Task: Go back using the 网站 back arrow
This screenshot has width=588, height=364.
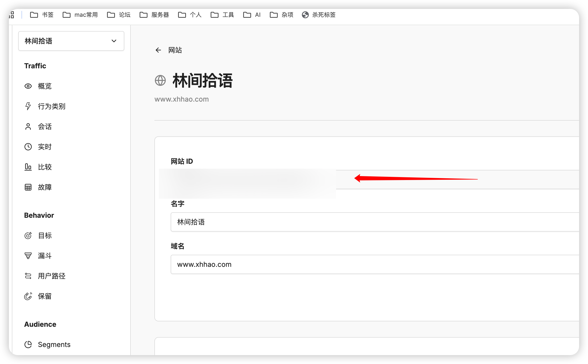Action: (x=158, y=50)
